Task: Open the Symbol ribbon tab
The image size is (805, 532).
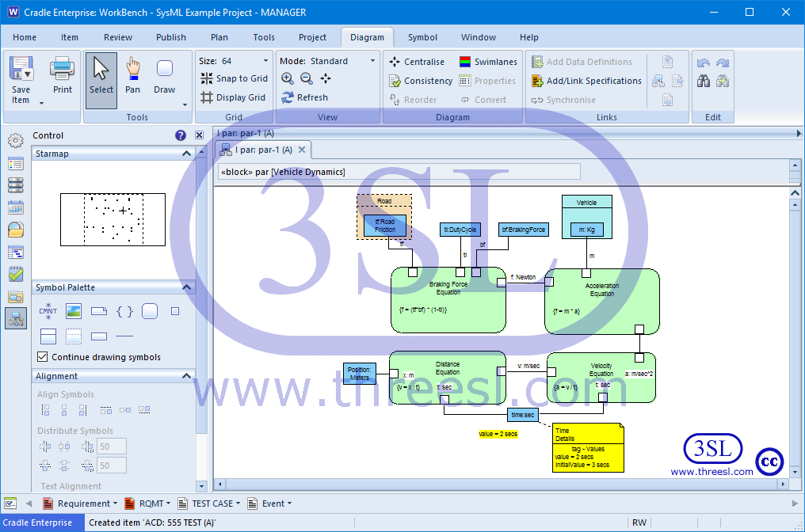Action: coord(422,37)
